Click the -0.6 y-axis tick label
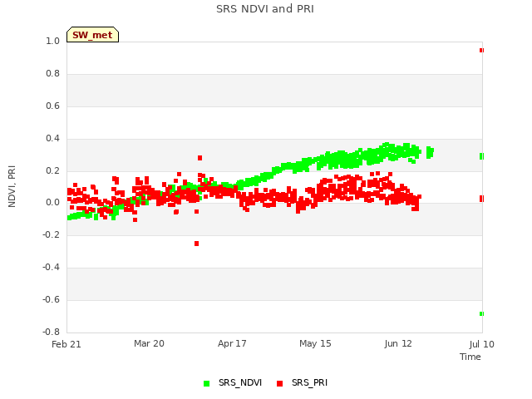The height and width of the screenshot is (399, 532). tap(51, 299)
